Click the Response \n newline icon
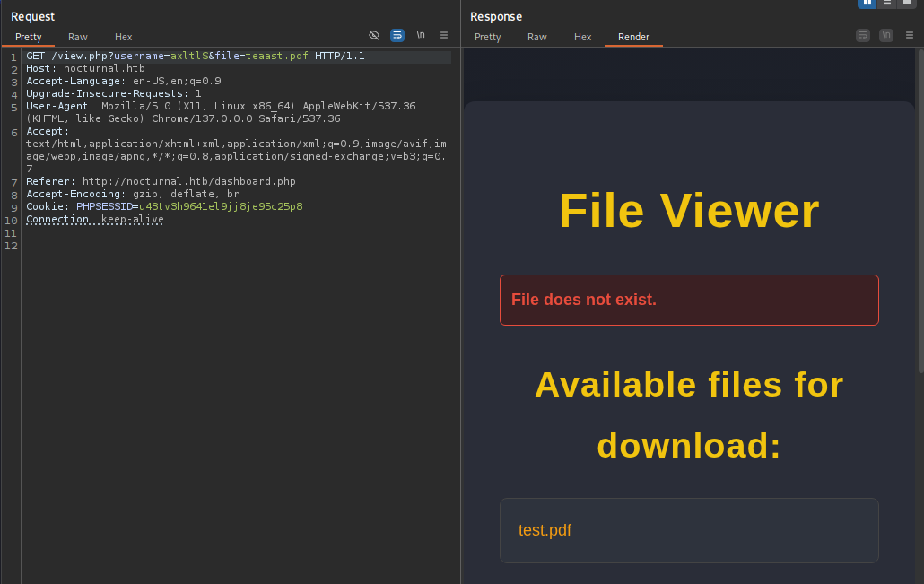924x584 pixels. pos(886,35)
